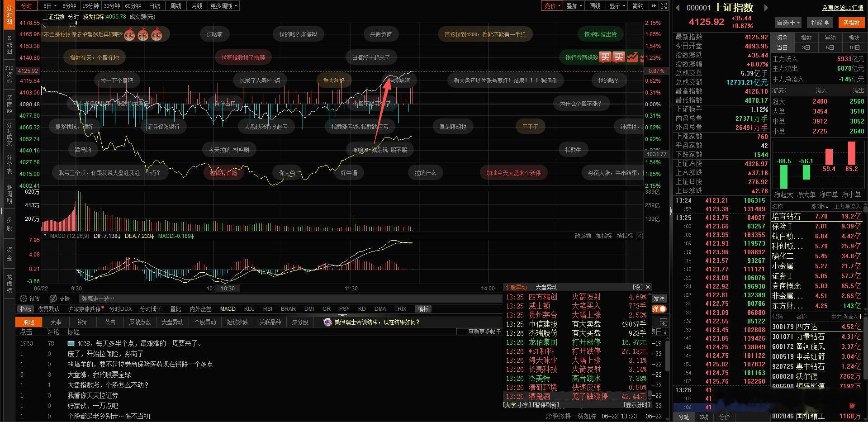
Task: Switch to the 大盘异动 popup tab
Action: [x=546, y=287]
